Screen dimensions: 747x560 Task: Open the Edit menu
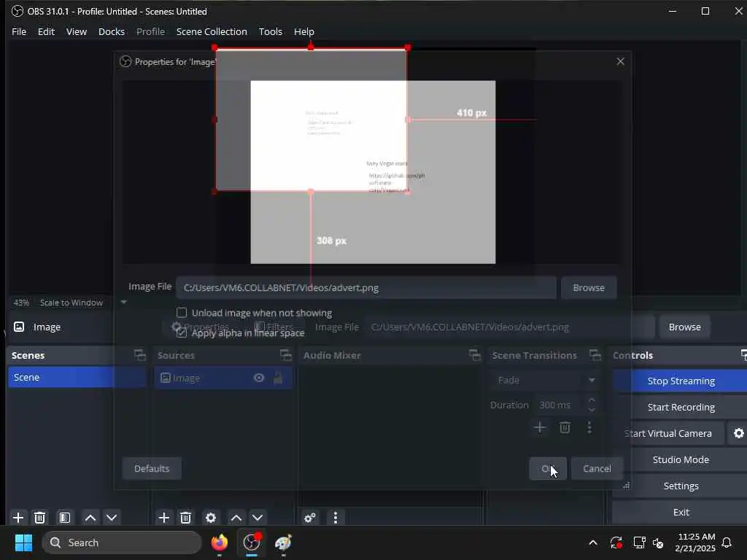[x=46, y=31]
